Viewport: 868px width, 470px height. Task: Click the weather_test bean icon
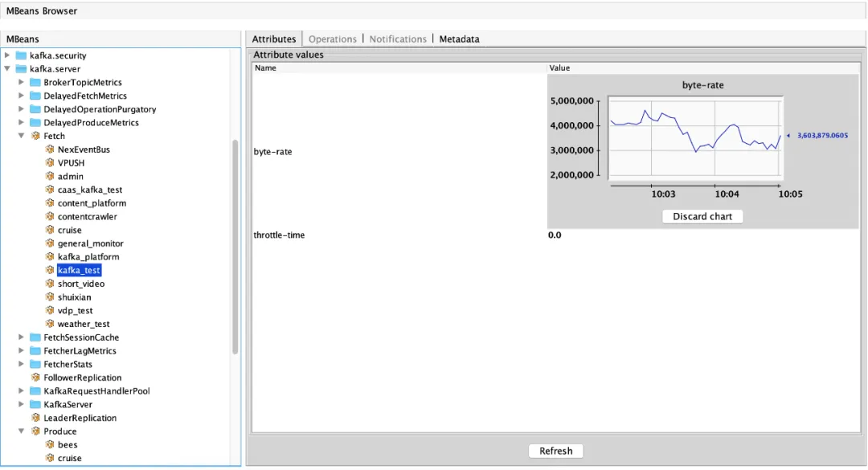[x=49, y=324]
